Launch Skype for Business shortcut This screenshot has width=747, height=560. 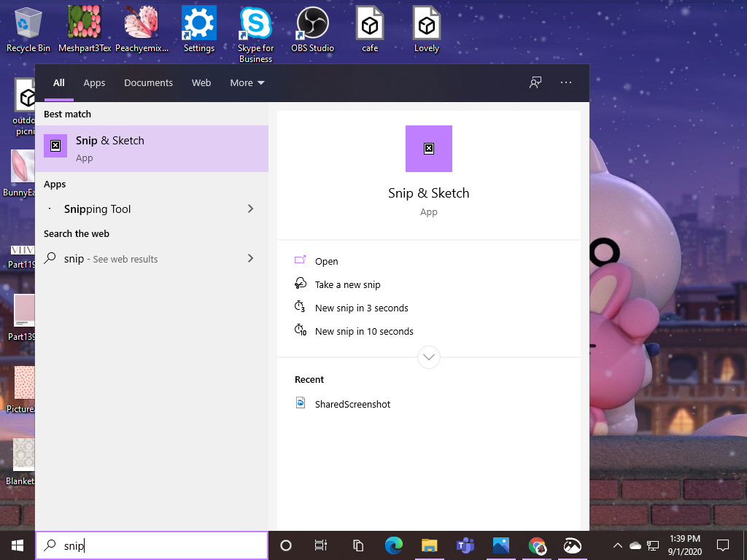(x=256, y=34)
